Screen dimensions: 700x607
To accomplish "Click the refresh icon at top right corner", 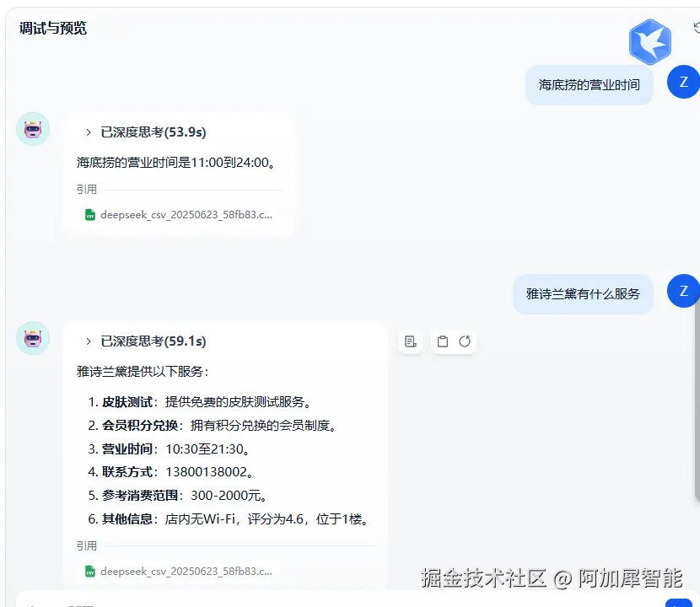I will click(697, 28).
